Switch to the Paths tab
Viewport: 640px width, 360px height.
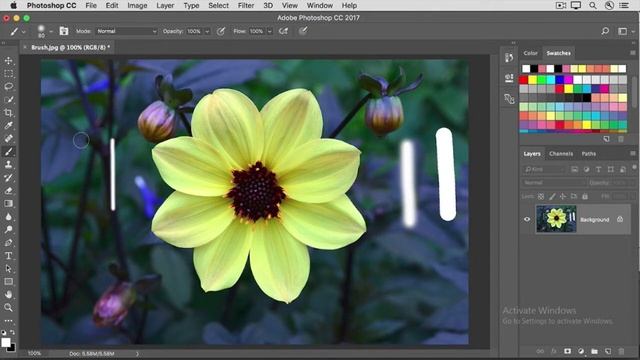pos(589,153)
